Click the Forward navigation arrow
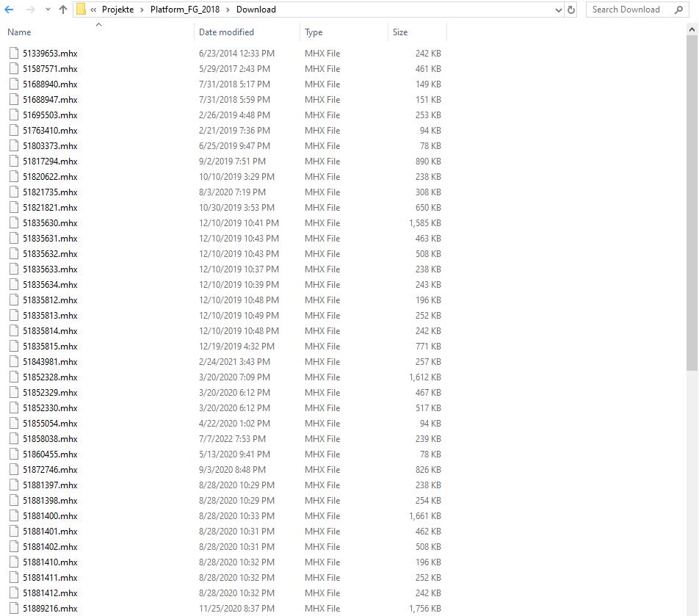This screenshot has height=616, width=699. pyautogui.click(x=30, y=10)
